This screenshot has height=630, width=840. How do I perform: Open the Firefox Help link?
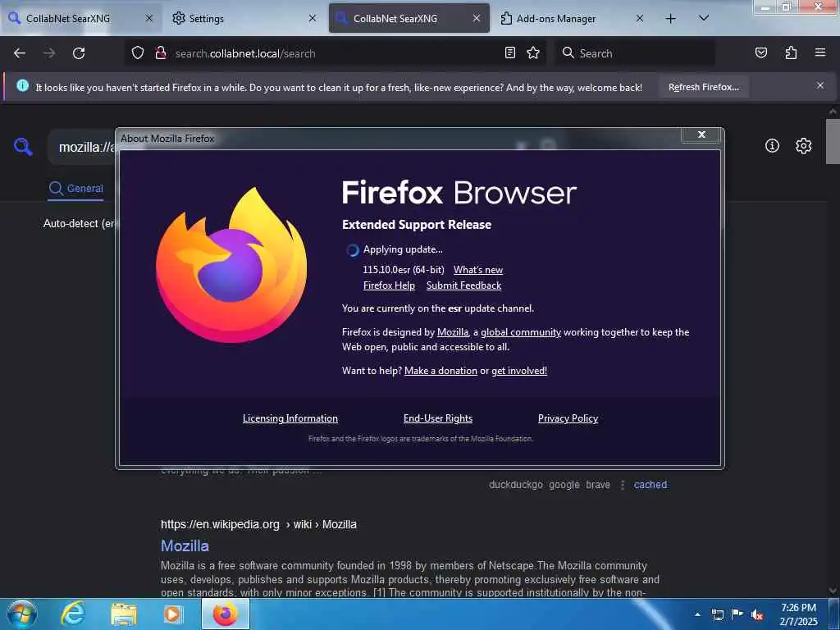tap(389, 285)
